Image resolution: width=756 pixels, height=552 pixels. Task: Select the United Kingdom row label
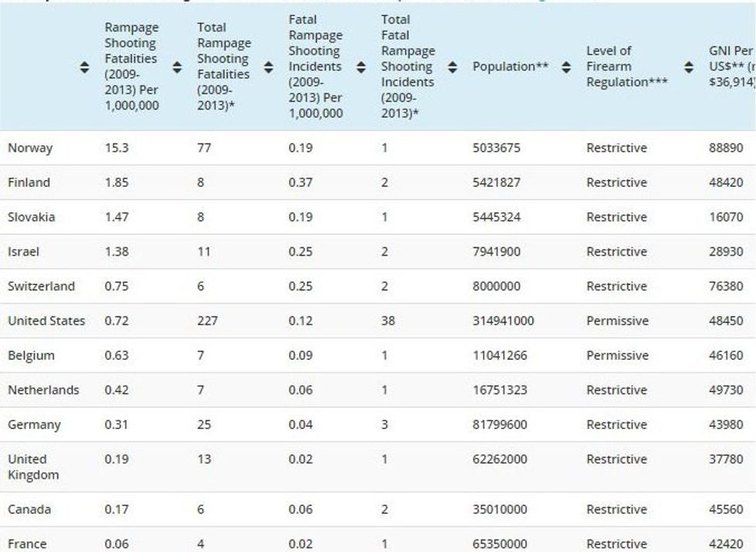coord(33,467)
